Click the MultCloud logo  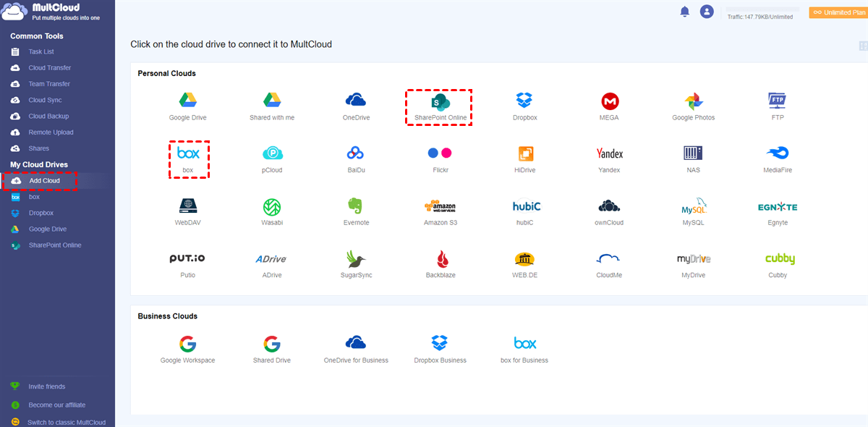click(51, 12)
